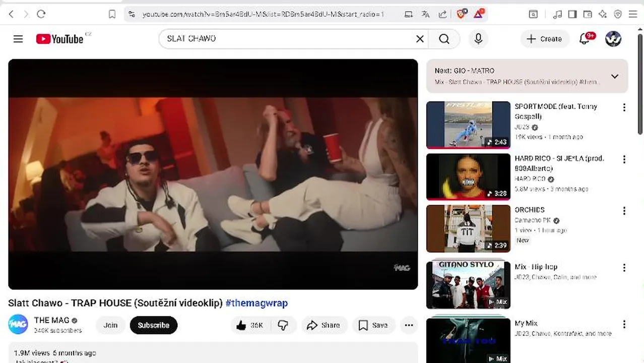644x363 pixels.
Task: Open the #themagwrap hashtag link
Action: click(x=256, y=303)
